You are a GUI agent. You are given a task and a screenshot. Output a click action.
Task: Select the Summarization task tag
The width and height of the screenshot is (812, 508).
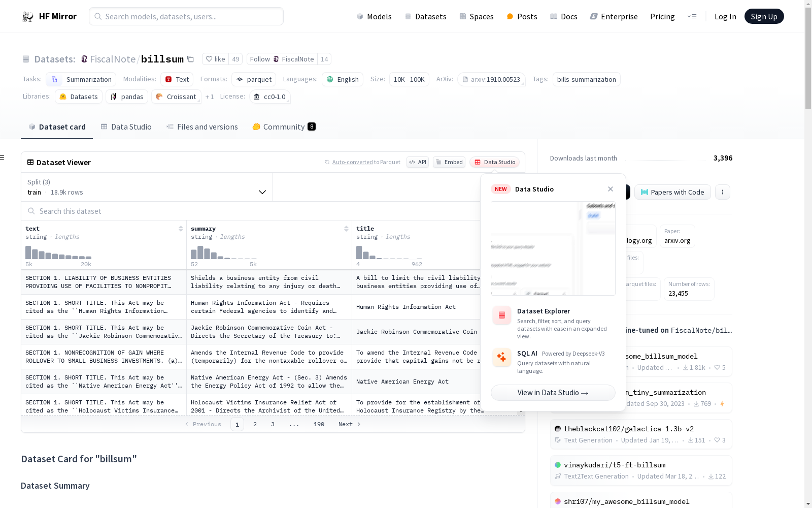coord(81,79)
